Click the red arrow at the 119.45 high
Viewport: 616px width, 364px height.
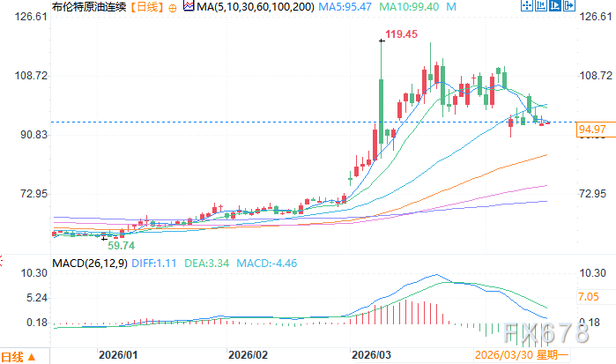[381, 39]
